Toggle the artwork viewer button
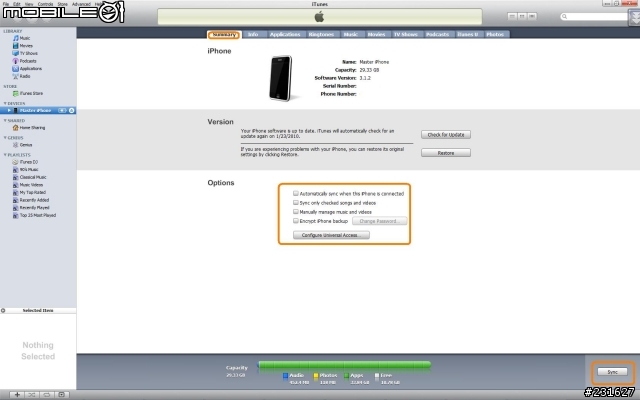This screenshot has width=640, height=400. click(x=62, y=395)
